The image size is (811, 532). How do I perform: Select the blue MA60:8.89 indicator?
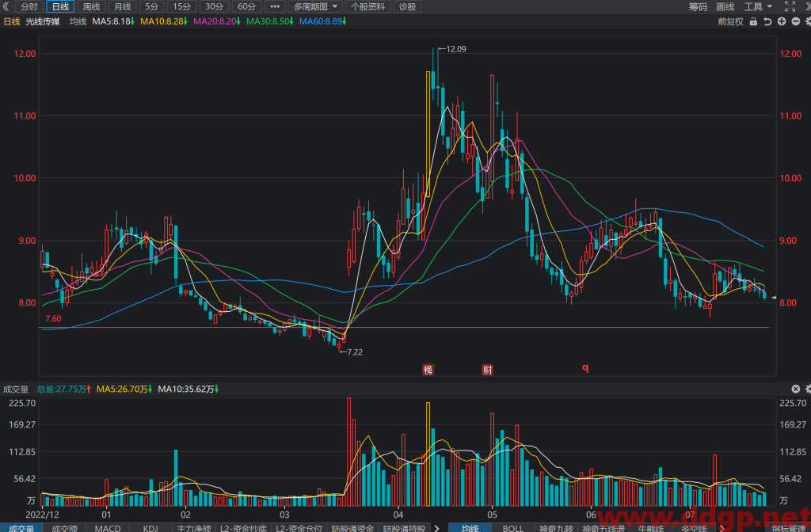coord(323,21)
